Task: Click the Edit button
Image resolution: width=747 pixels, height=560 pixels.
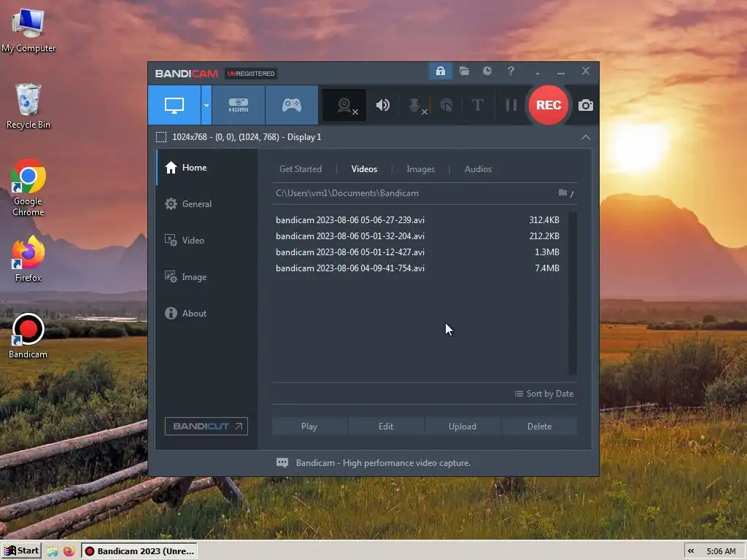Action: coord(386,427)
